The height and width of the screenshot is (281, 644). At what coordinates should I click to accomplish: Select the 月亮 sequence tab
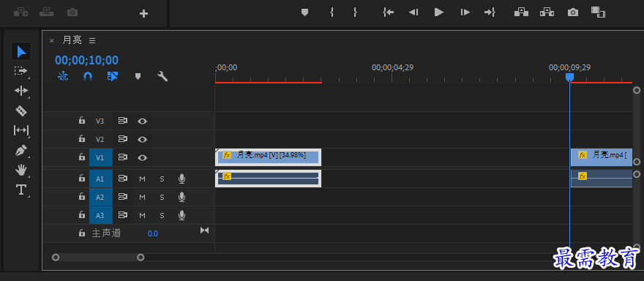click(x=72, y=40)
